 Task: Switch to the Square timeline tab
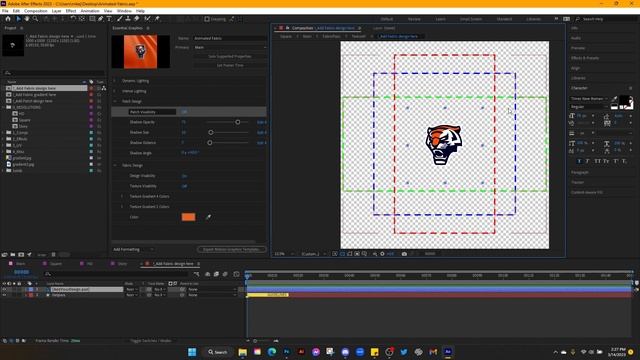pyautogui.click(x=56, y=264)
